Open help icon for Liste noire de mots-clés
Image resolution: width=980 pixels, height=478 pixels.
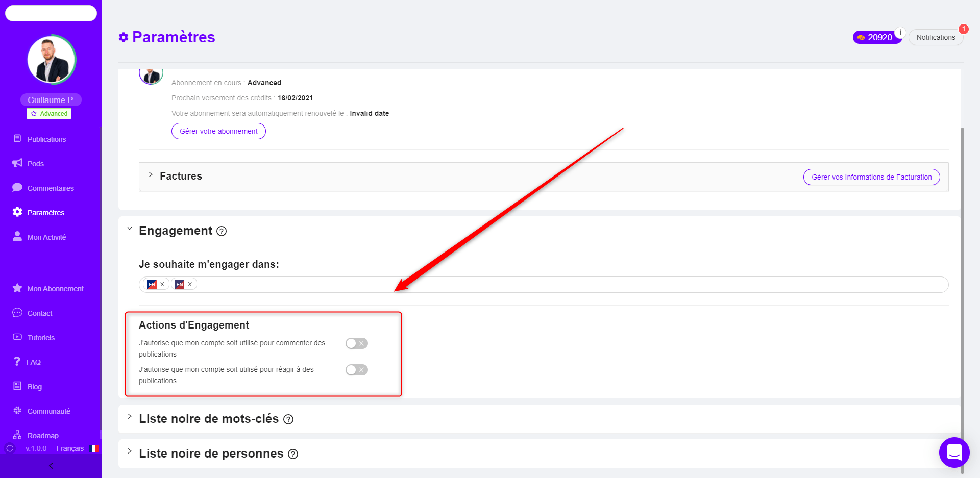(x=288, y=419)
